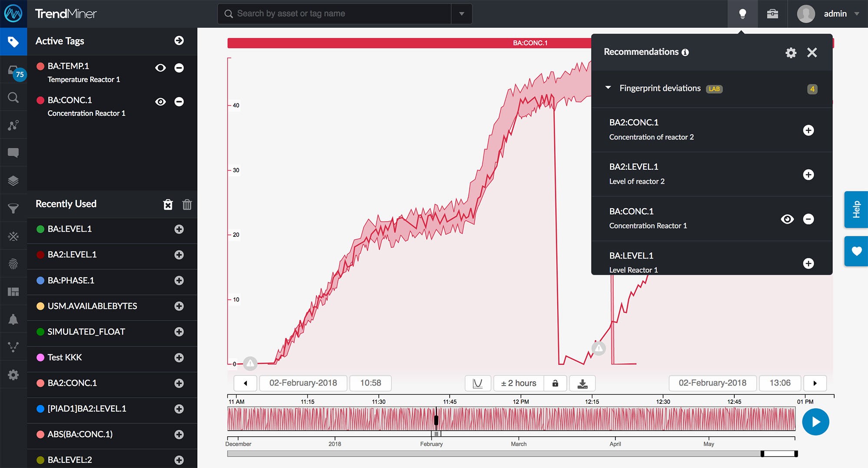Click BA:TEMP.1 color dot
Screen dimensions: 868x468
[40, 66]
